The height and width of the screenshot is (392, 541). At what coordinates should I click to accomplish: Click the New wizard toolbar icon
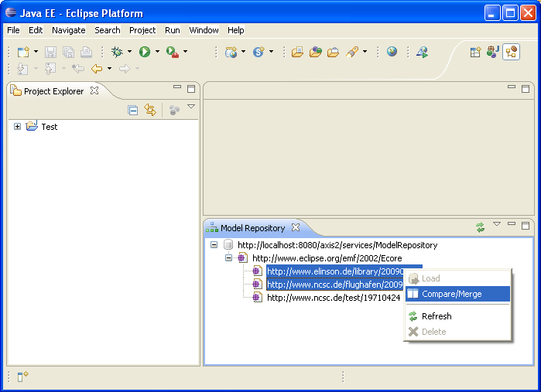[23, 52]
